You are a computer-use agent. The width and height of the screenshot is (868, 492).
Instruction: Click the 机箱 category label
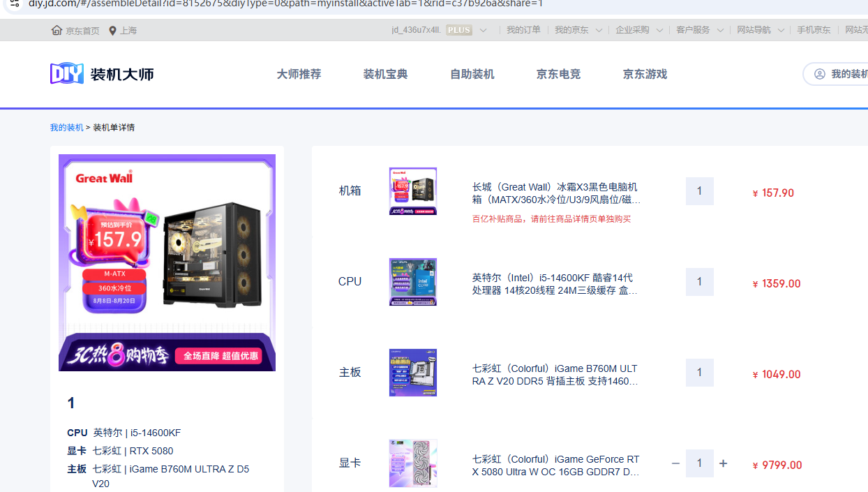(x=350, y=191)
